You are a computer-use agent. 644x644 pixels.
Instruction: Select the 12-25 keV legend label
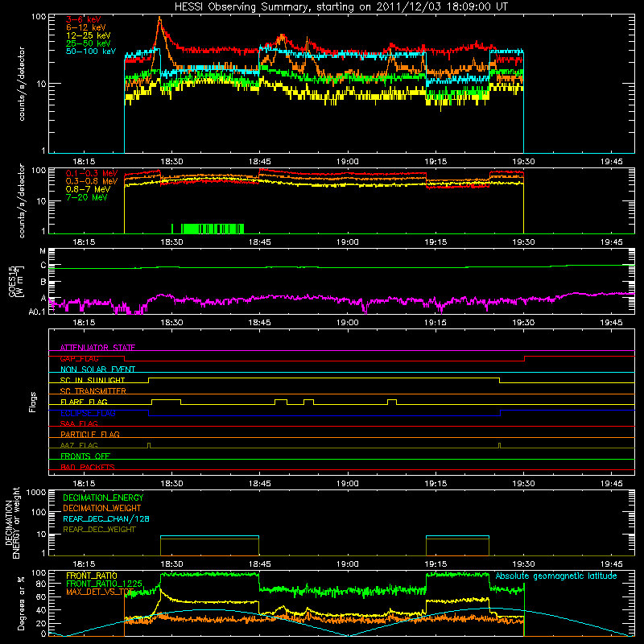(89, 35)
